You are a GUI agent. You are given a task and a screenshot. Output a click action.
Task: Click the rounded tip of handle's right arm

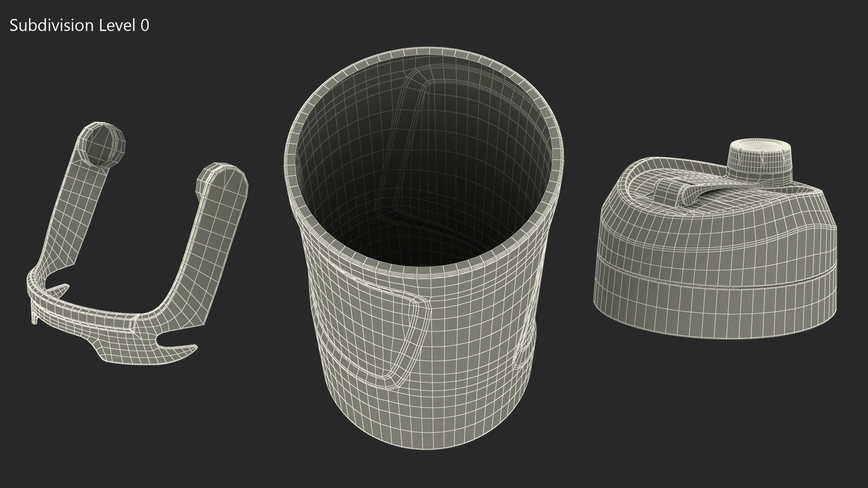pyautogui.click(x=225, y=178)
